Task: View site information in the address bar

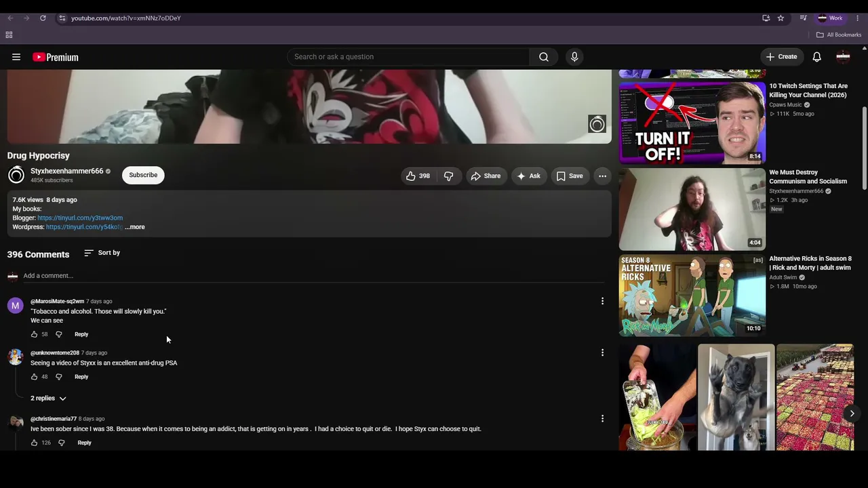Action: point(62,18)
